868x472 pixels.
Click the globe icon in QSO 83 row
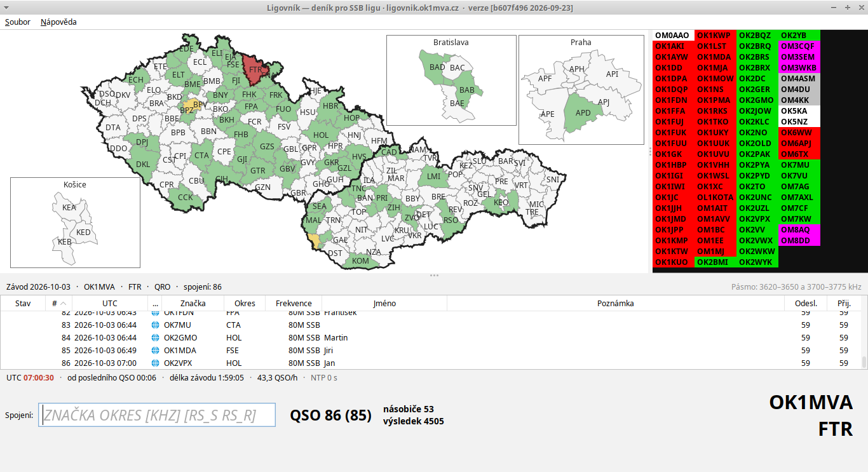155,325
